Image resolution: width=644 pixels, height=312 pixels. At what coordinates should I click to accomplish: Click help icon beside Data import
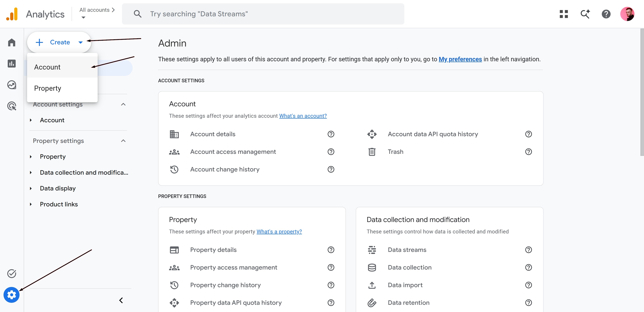(529, 285)
